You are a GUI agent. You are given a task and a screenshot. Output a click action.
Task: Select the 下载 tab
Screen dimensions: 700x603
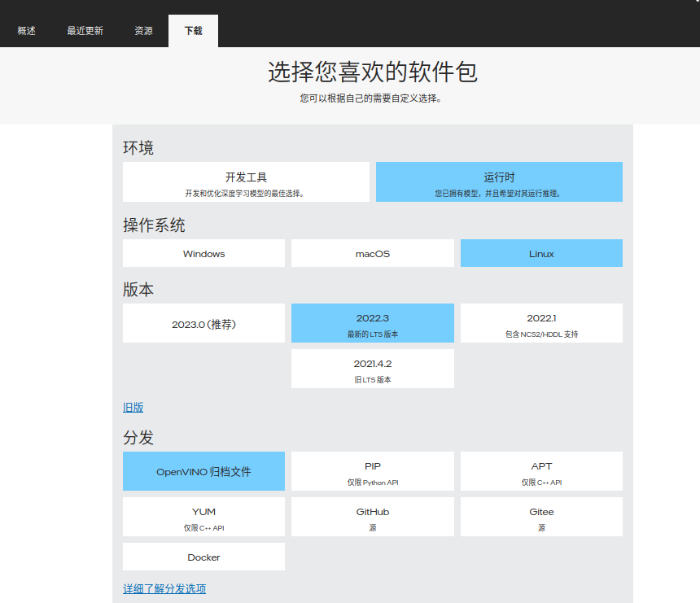[193, 31]
